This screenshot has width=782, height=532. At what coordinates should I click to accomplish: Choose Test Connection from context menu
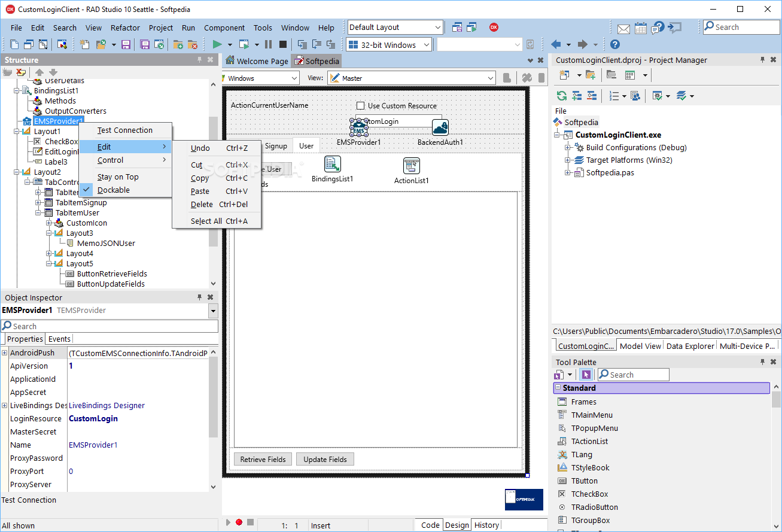[x=125, y=130]
